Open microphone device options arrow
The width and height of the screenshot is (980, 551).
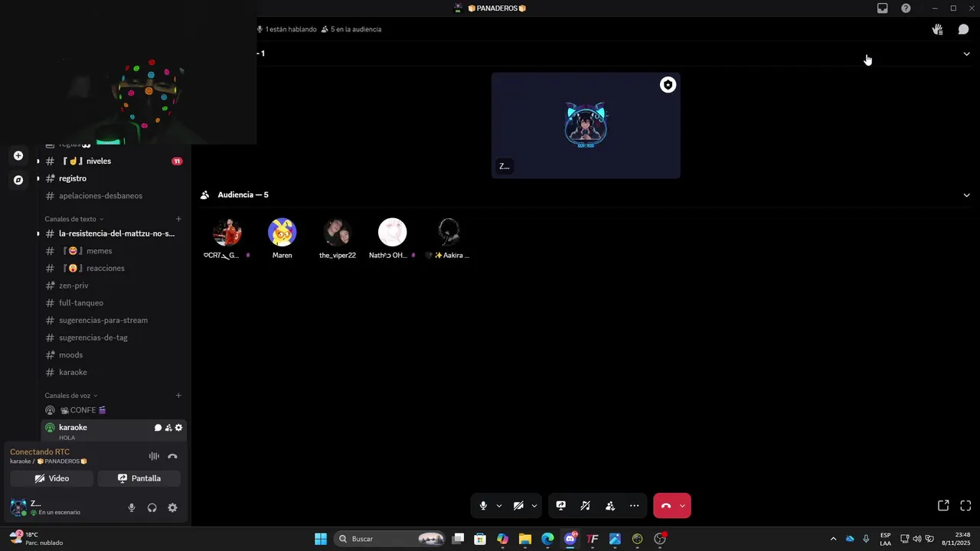coord(499,506)
